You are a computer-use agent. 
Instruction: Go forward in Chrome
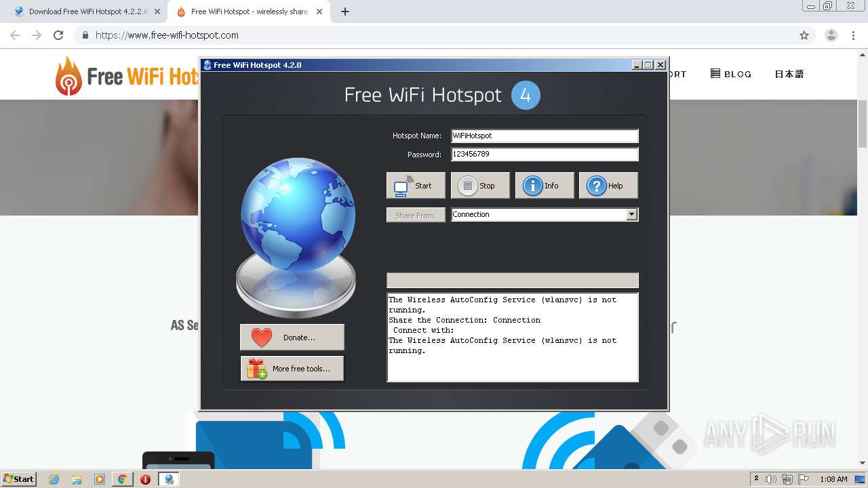coord(37,35)
